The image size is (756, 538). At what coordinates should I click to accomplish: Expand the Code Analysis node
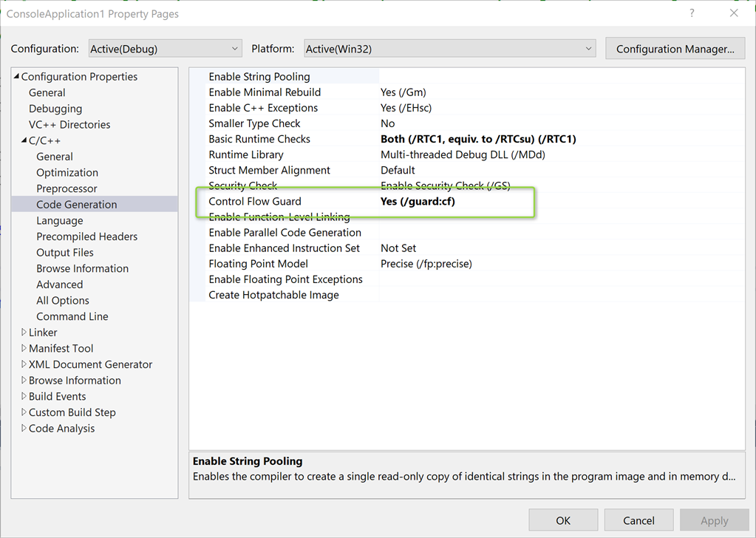(22, 428)
